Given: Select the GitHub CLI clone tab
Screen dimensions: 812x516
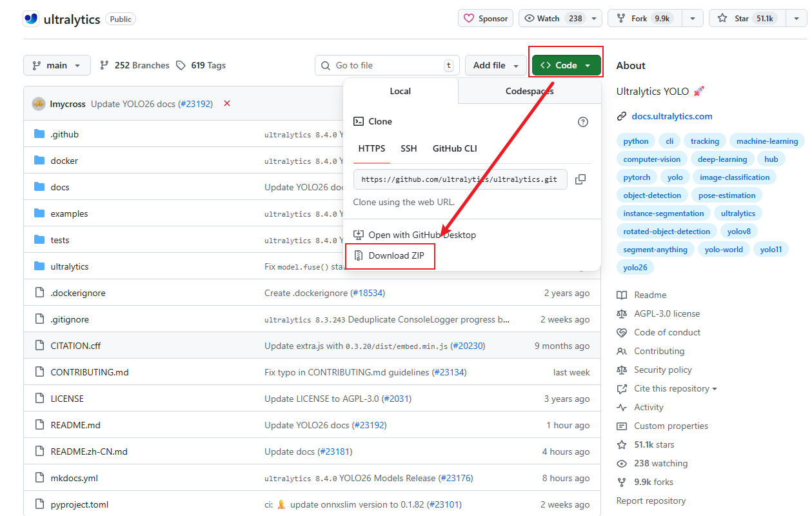Looking at the screenshot, I should pyautogui.click(x=455, y=148).
